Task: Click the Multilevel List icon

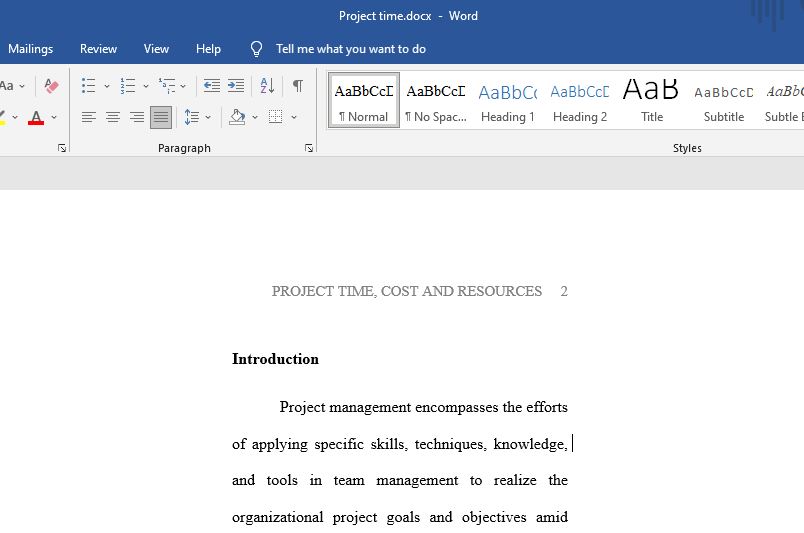Action: [167, 86]
